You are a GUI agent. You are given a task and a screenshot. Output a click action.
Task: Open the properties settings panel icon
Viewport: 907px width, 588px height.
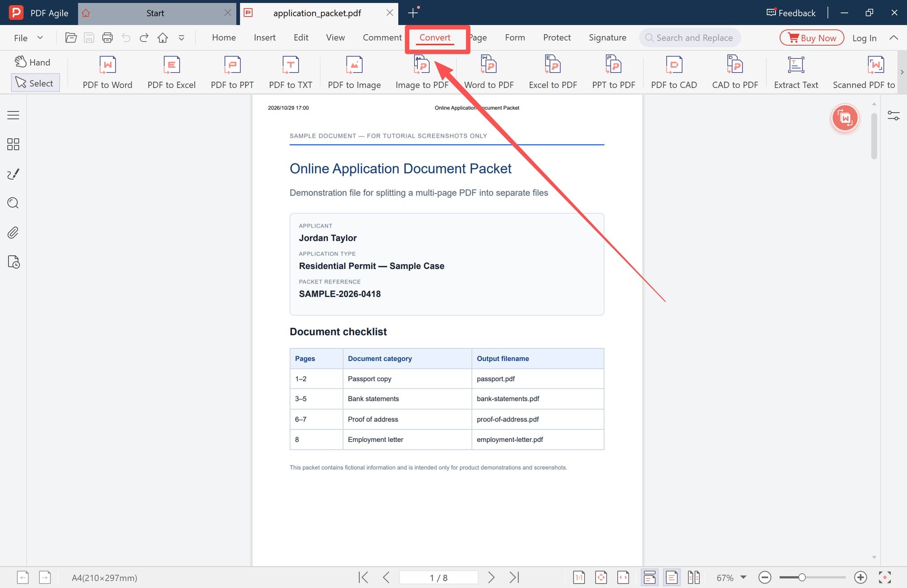pyautogui.click(x=893, y=115)
